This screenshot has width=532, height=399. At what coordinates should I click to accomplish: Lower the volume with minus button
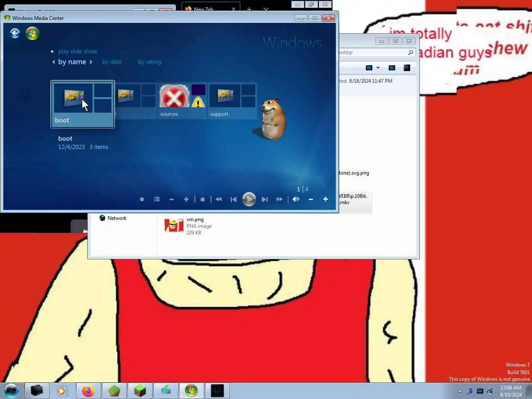pyautogui.click(x=310, y=199)
